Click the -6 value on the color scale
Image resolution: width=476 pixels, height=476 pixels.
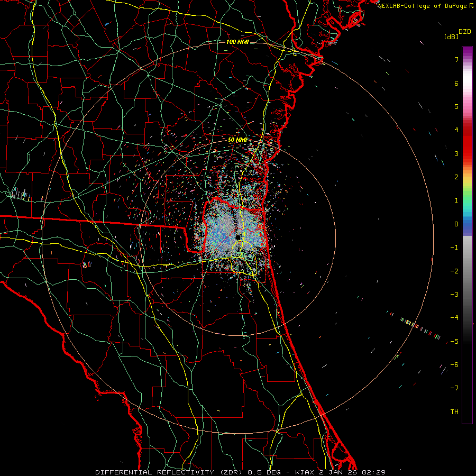[454, 365]
